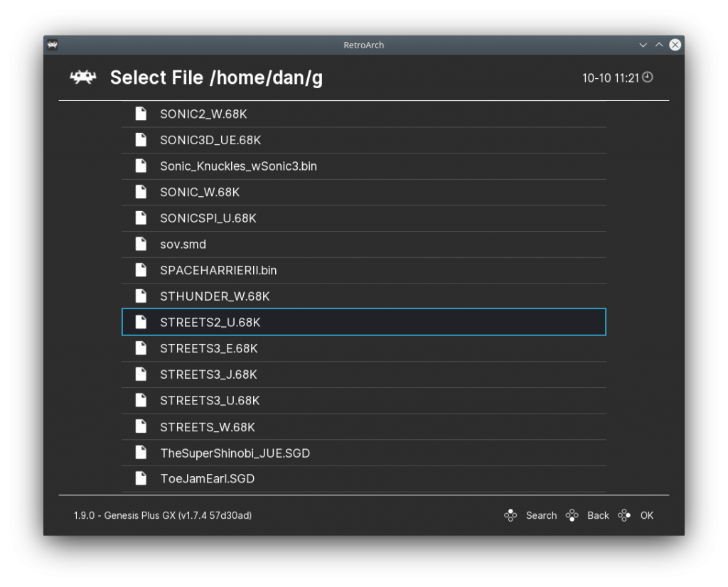
Task: Select the STREETS3_U.68K file name
Action: [210, 401]
